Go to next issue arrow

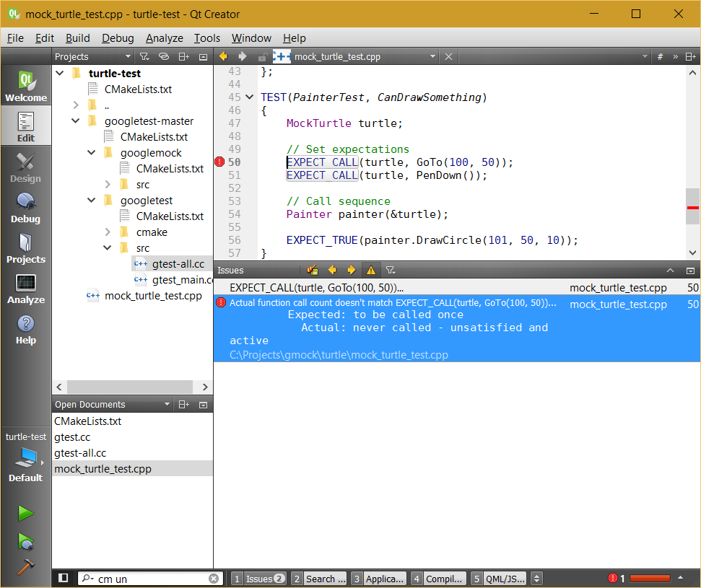352,270
